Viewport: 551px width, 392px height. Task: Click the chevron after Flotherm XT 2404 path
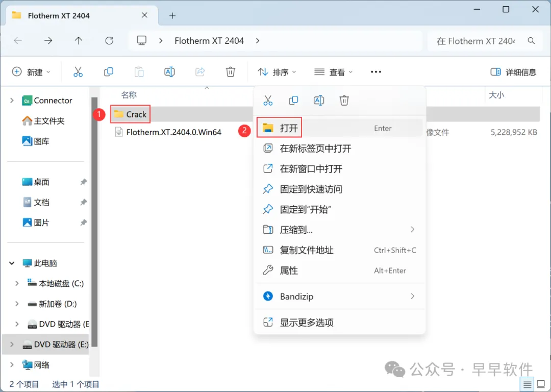(x=258, y=41)
